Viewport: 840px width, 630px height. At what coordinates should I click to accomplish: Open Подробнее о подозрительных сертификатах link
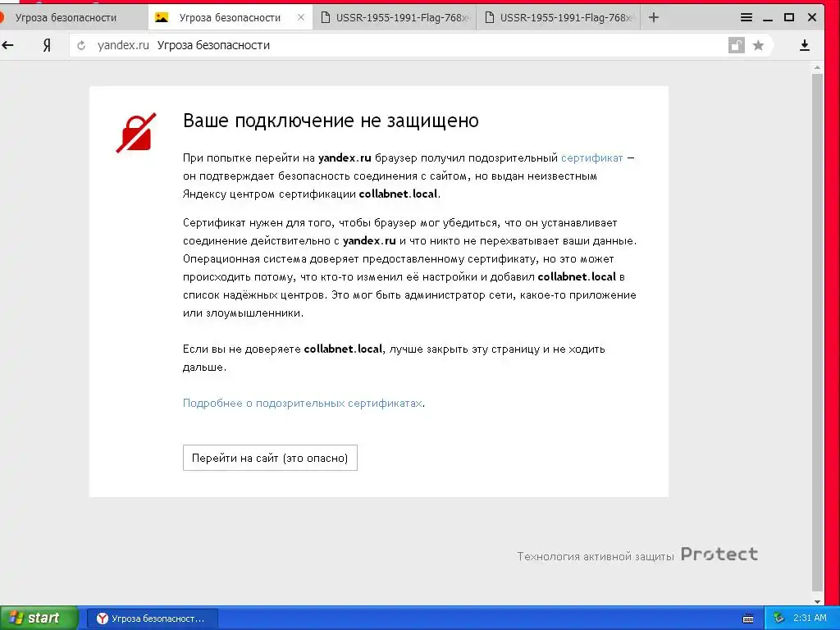click(x=303, y=403)
